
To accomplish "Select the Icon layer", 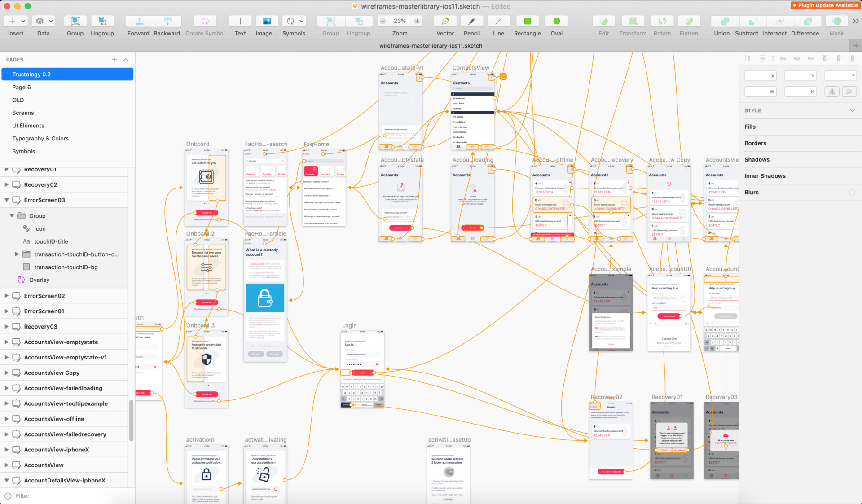I will coord(64,229).
